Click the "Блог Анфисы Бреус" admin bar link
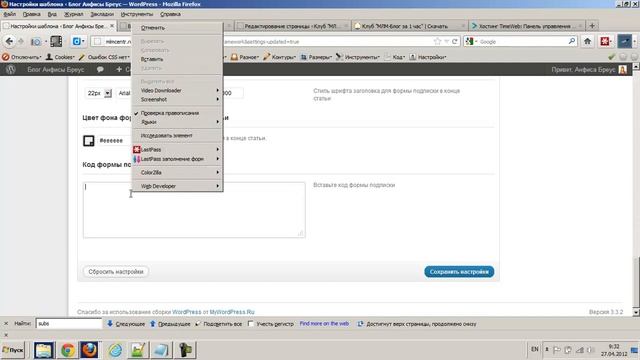Screen dimensions: 640x360 click(56, 70)
